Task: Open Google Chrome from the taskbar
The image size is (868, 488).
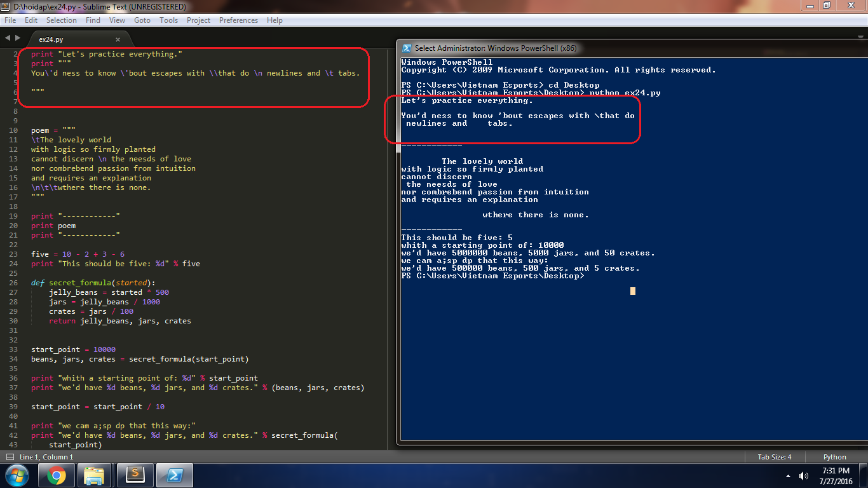Action: click(x=56, y=475)
